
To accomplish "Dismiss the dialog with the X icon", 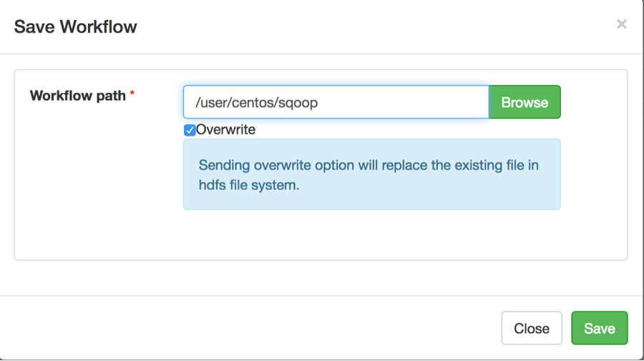I will [621, 24].
